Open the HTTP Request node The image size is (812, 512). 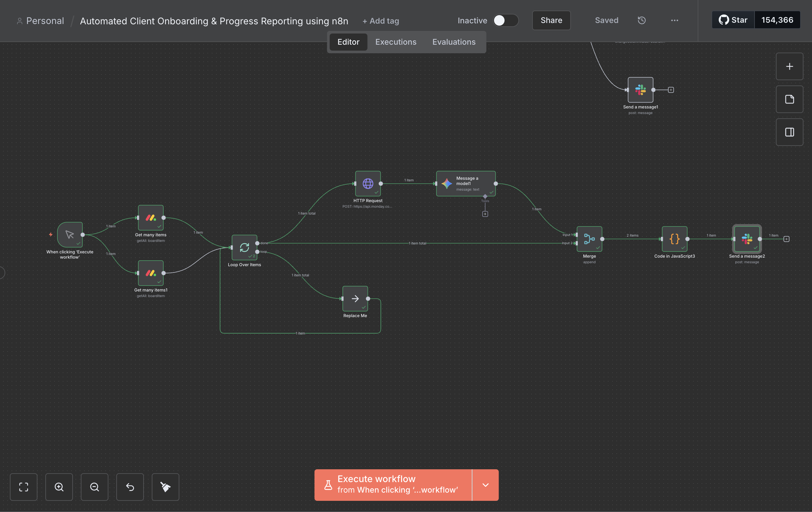[x=368, y=184]
